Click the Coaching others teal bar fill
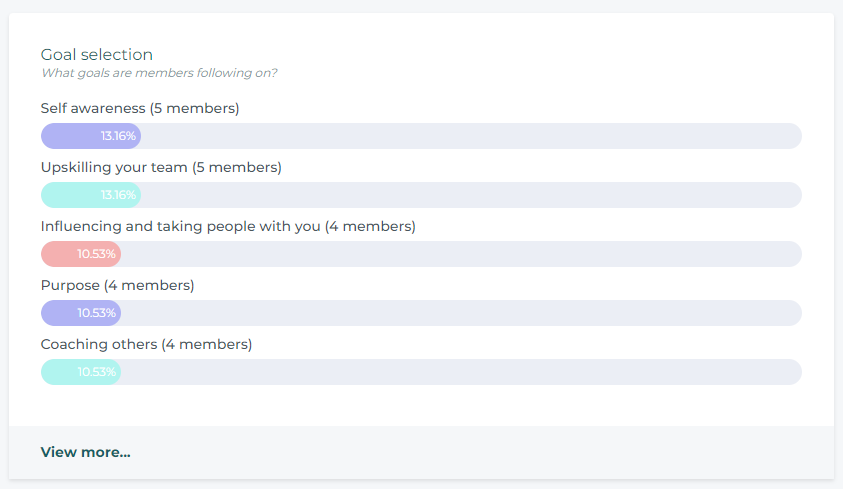843x489 pixels. click(81, 372)
